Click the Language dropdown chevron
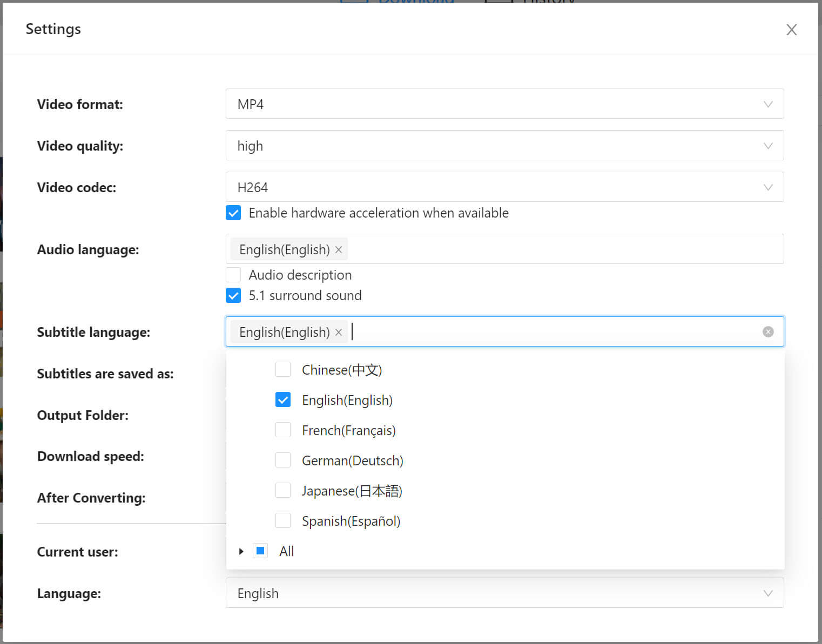This screenshot has height=644, width=822. point(767,593)
